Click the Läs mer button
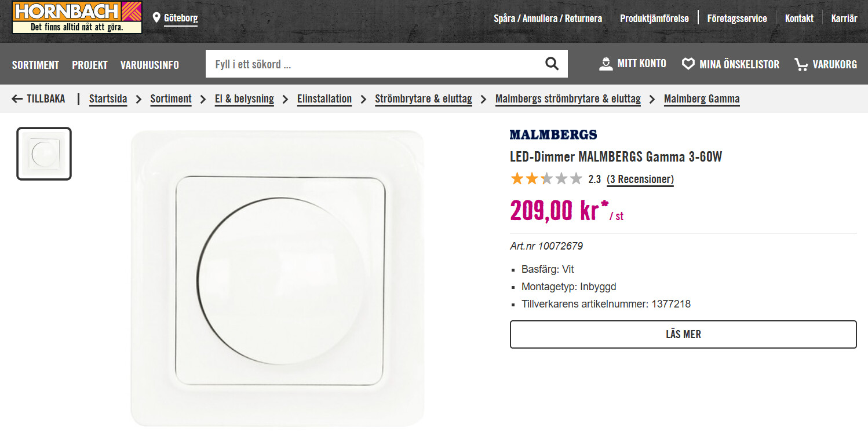The image size is (868, 432). pyautogui.click(x=683, y=335)
